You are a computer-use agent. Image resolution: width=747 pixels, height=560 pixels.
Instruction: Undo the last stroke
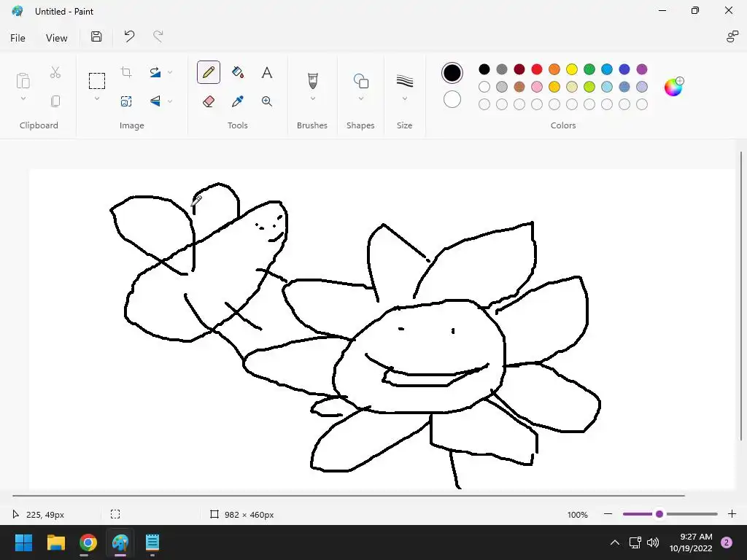point(129,36)
